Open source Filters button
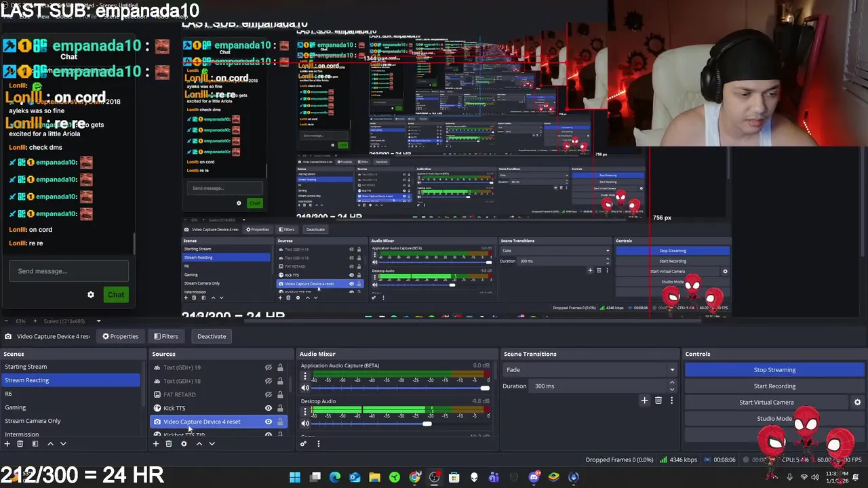868x488 pixels. coord(166,336)
